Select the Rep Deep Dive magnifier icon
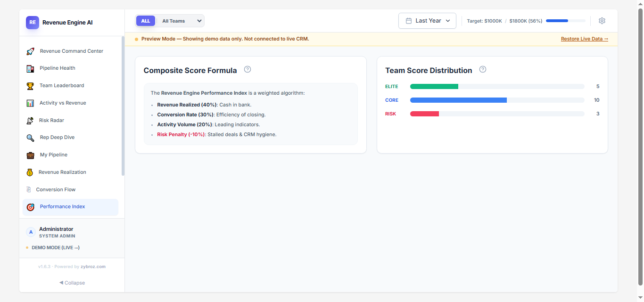This screenshot has width=644, height=302. pyautogui.click(x=30, y=137)
